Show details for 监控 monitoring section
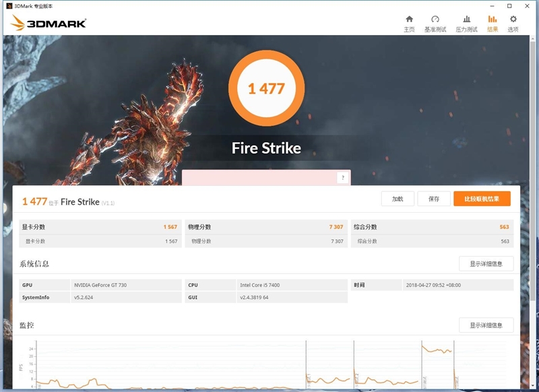 tap(486, 325)
